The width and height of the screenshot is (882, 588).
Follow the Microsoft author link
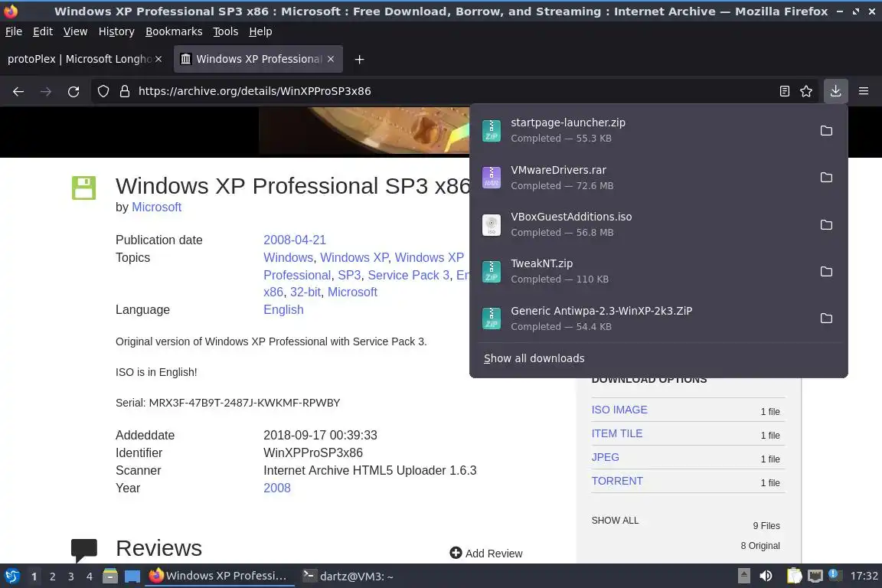(x=156, y=207)
